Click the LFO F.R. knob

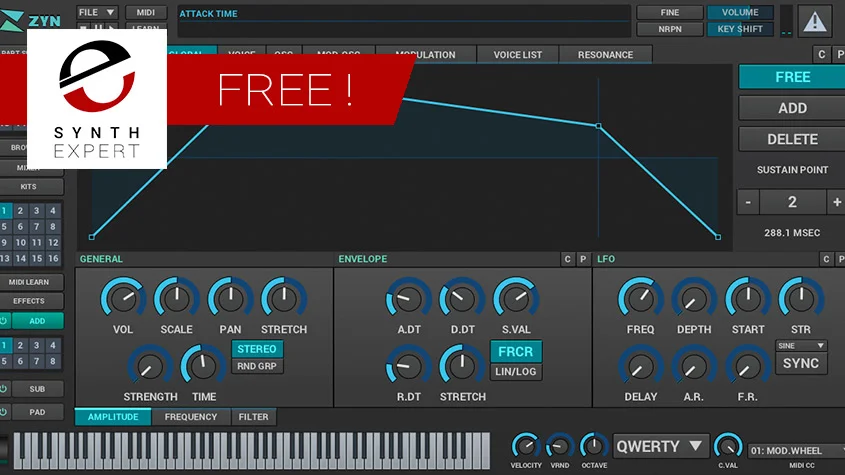tap(747, 366)
